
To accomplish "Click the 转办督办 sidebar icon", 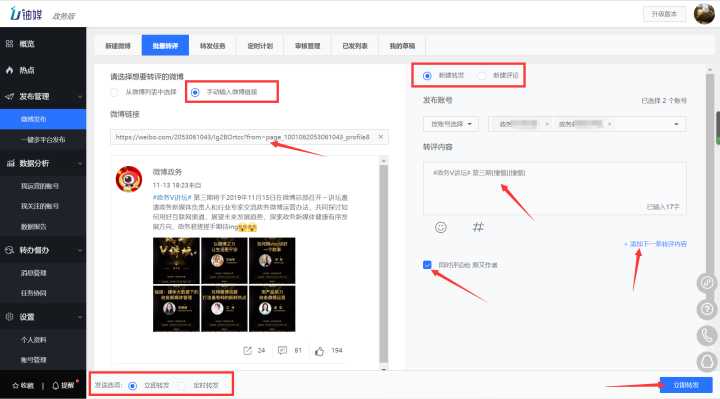I will pos(10,250).
